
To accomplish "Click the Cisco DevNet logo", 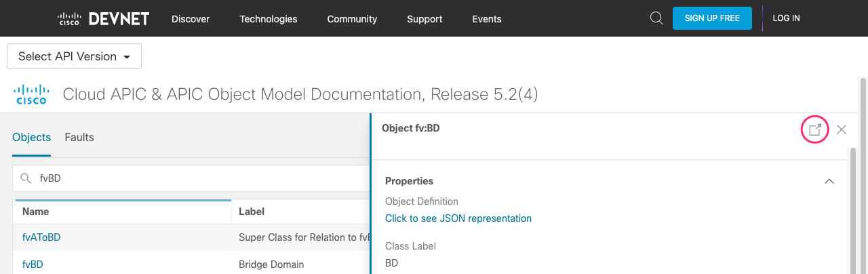I will [103, 18].
